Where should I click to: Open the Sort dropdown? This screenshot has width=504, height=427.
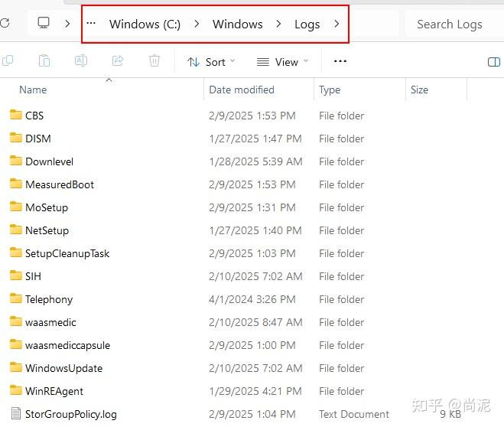click(211, 62)
